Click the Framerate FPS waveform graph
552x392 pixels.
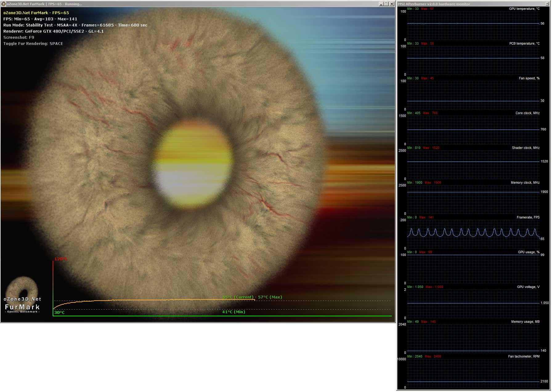click(473, 233)
